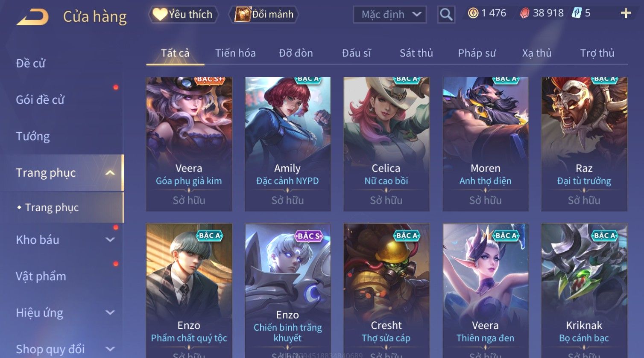The image size is (644, 358).
Task: Open the search magnifier icon
Action: [x=446, y=15]
